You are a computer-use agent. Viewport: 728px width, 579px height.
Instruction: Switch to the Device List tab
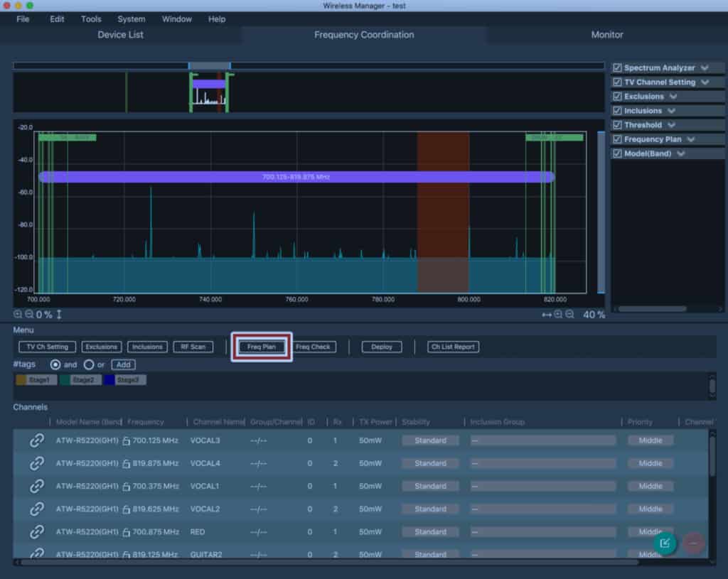[121, 35]
